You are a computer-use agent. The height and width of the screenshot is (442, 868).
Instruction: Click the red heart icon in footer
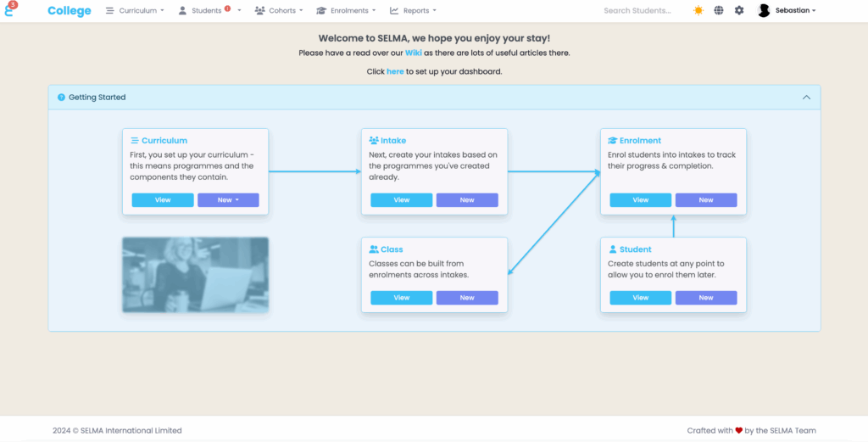(738, 430)
